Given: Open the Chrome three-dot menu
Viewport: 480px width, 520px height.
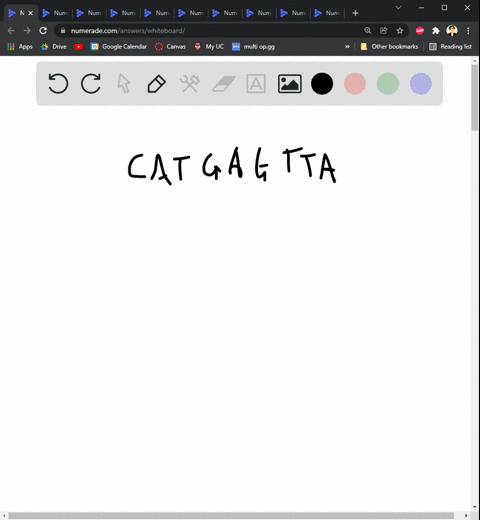Looking at the screenshot, I should 468,31.
